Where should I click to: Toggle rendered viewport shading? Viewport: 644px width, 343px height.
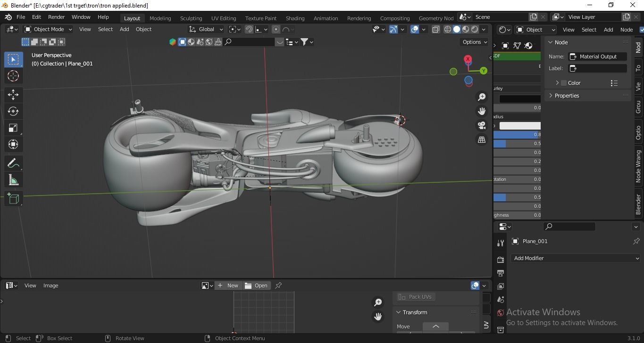click(x=475, y=29)
